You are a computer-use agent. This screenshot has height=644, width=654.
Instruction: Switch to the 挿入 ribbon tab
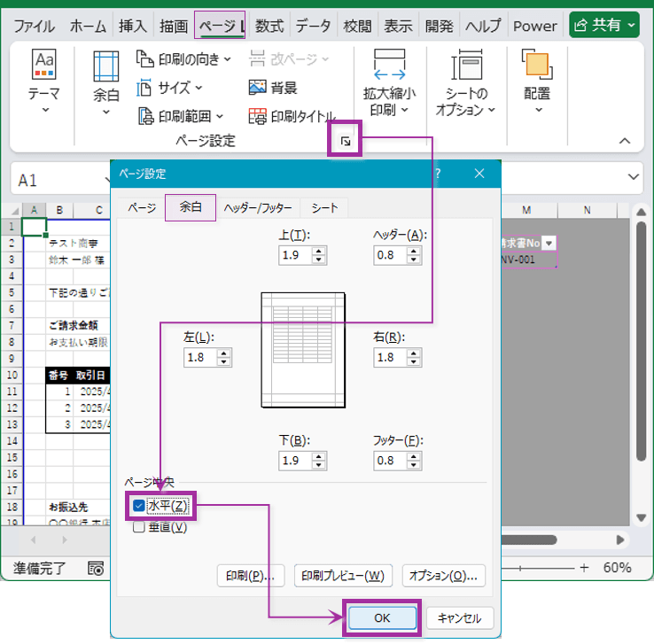(133, 27)
